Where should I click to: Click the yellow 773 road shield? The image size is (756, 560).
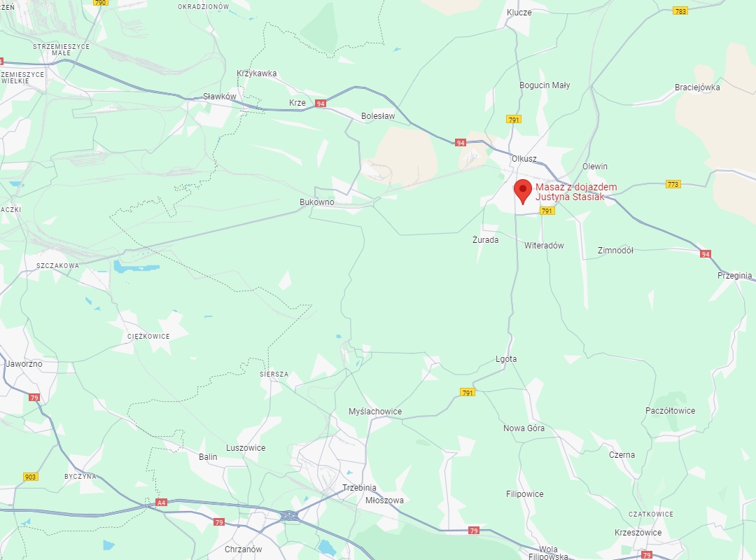tap(673, 184)
